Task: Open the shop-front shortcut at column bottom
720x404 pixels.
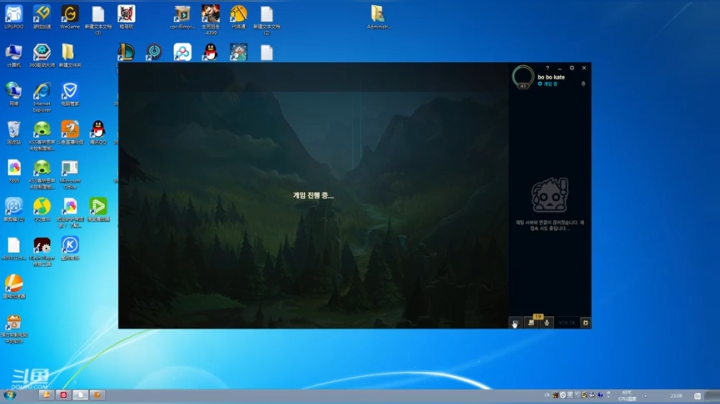Action: click(14, 329)
